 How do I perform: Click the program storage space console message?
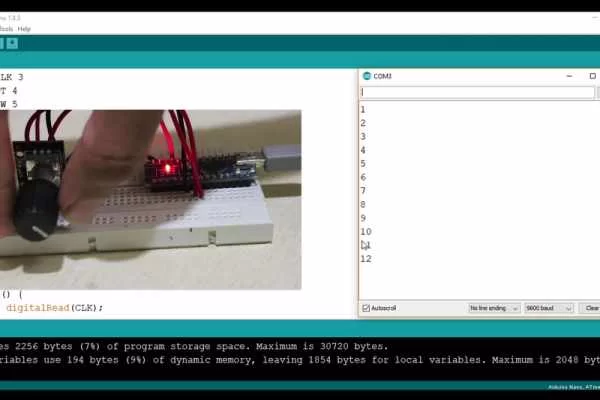[x=194, y=346]
